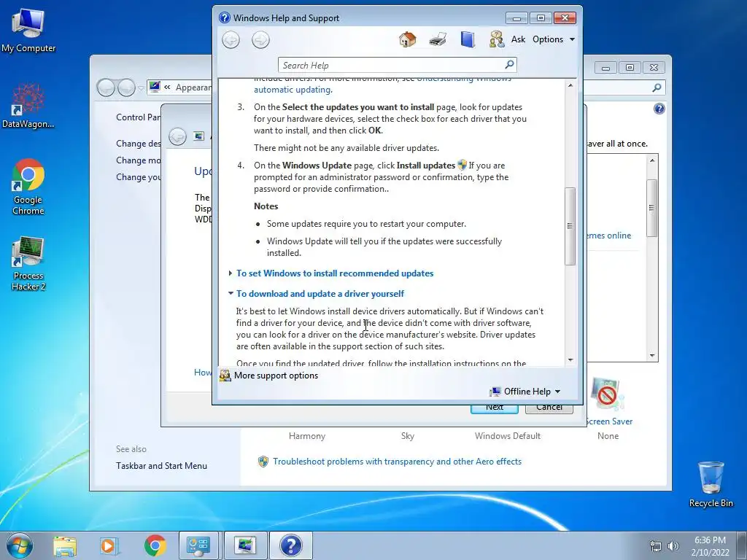This screenshot has width=747, height=560.
Task: Open Windows Media Player from taskbar
Action: [109, 545]
